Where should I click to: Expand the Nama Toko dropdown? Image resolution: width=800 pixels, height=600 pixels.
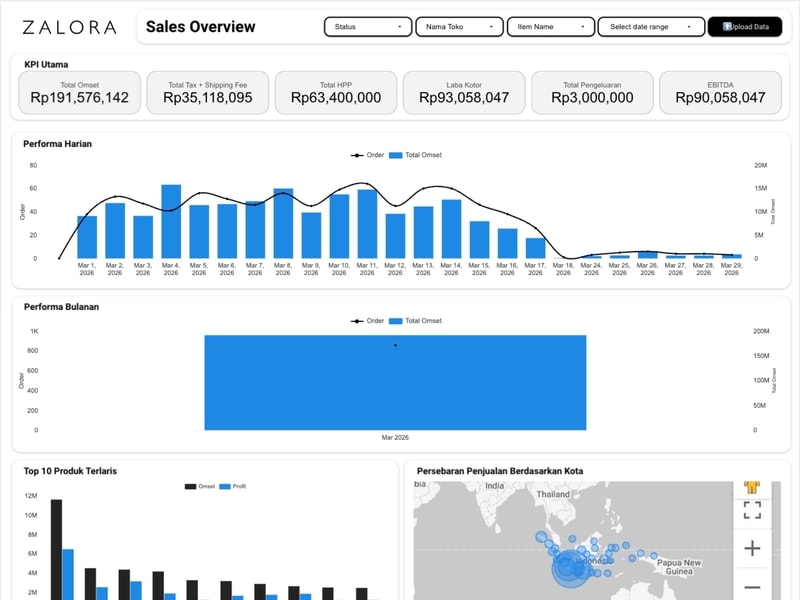pos(459,27)
